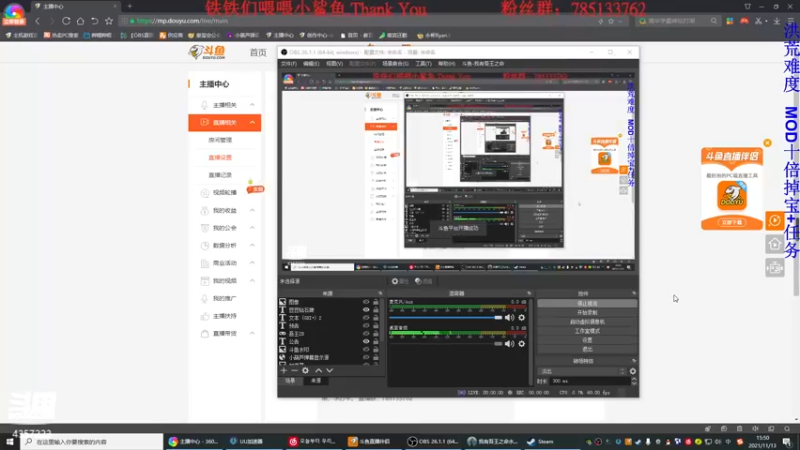800x450 pixels.
Task: Close the 斗鱼直播伴侣 floating ad
Action: (767, 143)
